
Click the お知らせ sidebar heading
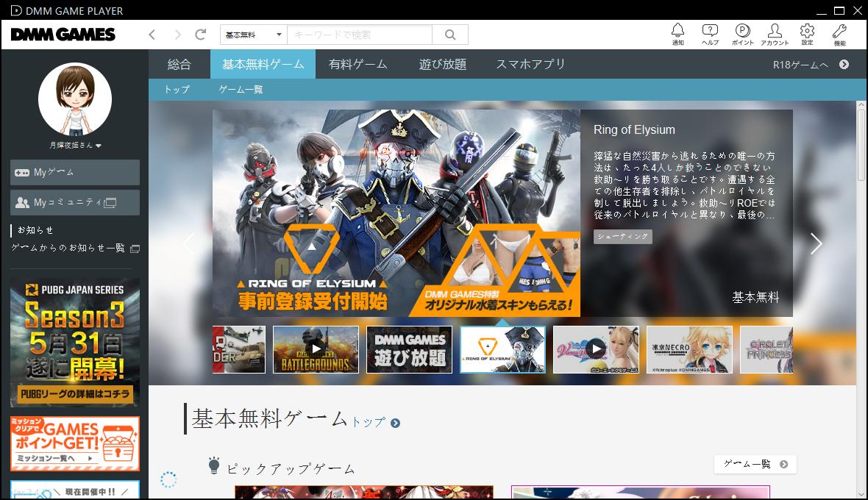[x=35, y=230]
